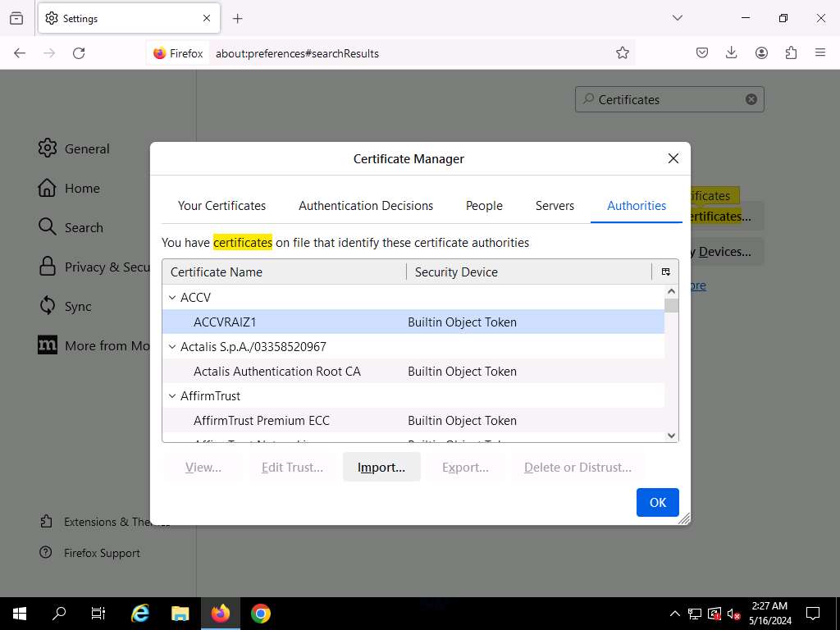This screenshot has width=840, height=630.
Task: Click the Save to Pocket icon
Action: 702,53
